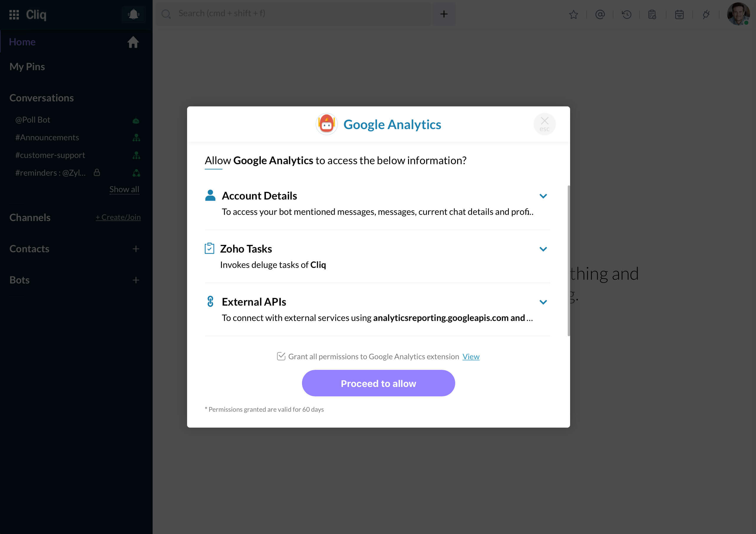Screen dimensions: 756x534
Task: Expand the Account Details chevron
Action: (x=543, y=196)
